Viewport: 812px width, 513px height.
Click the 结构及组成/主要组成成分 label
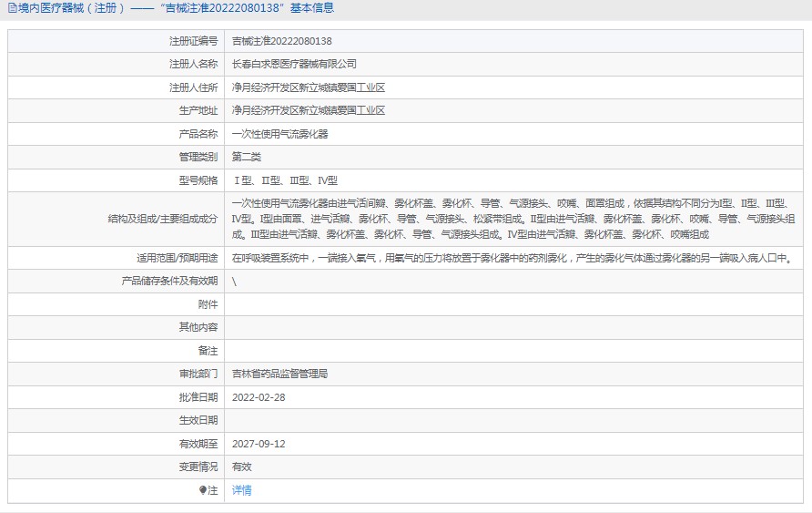(163, 220)
